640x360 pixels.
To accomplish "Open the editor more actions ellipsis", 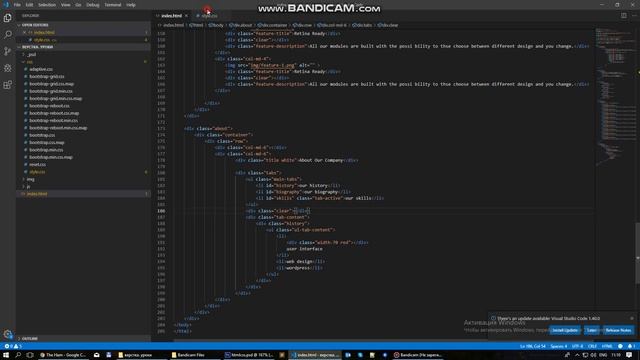I will click(634, 16).
